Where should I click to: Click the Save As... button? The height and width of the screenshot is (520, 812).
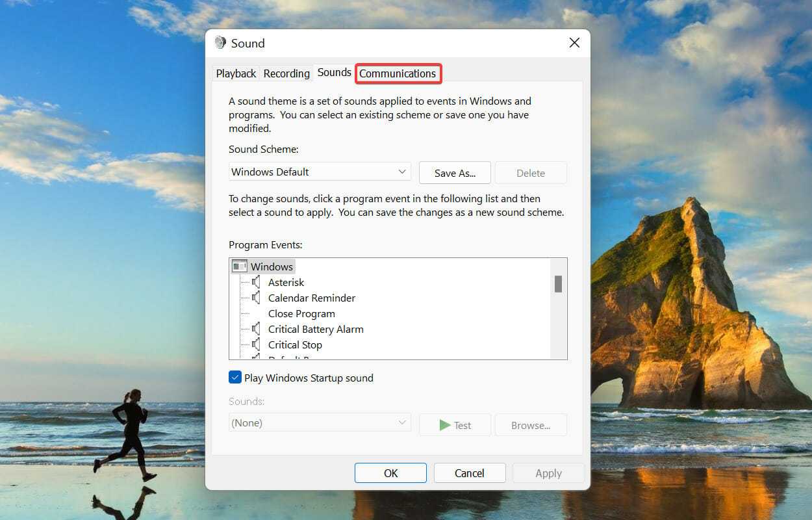click(455, 173)
